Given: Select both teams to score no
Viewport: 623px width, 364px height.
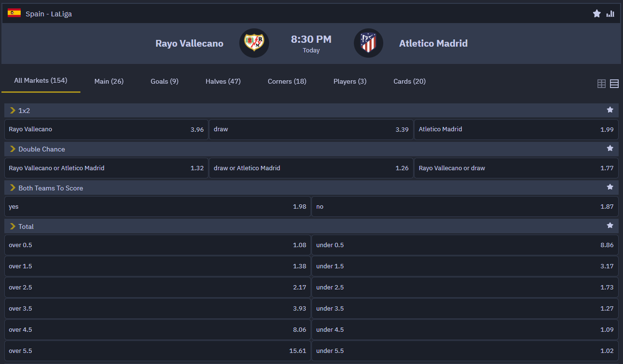Looking at the screenshot, I should 465,206.
